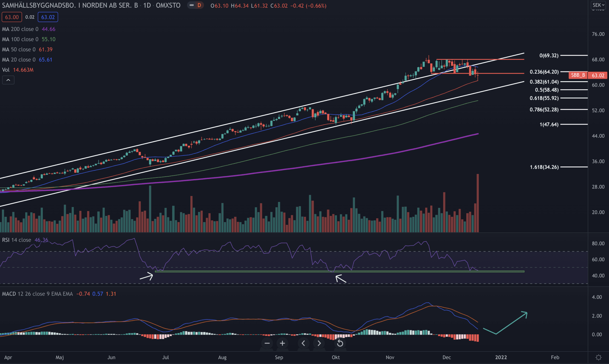
Task: Select the MA 20 close indicator legend
Action: click(x=19, y=60)
